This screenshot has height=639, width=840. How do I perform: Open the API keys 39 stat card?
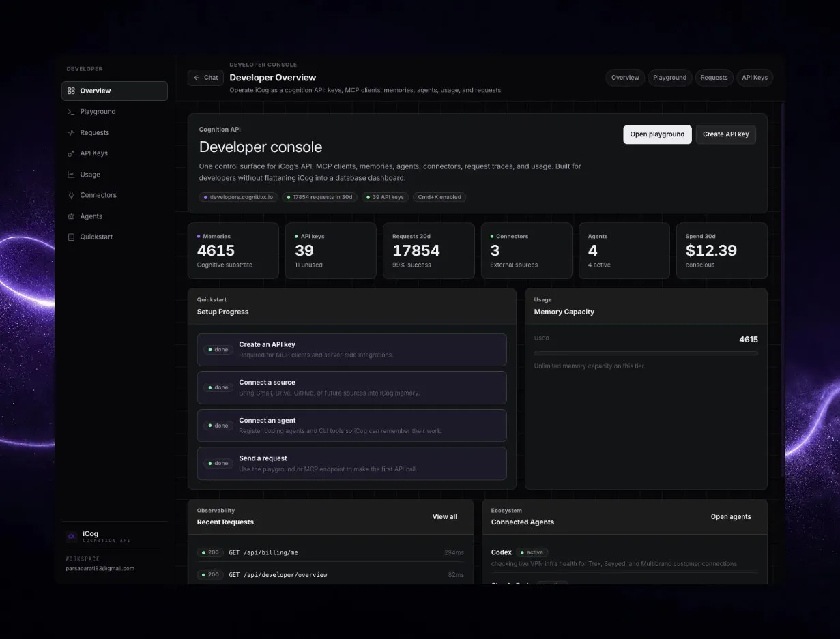331,250
